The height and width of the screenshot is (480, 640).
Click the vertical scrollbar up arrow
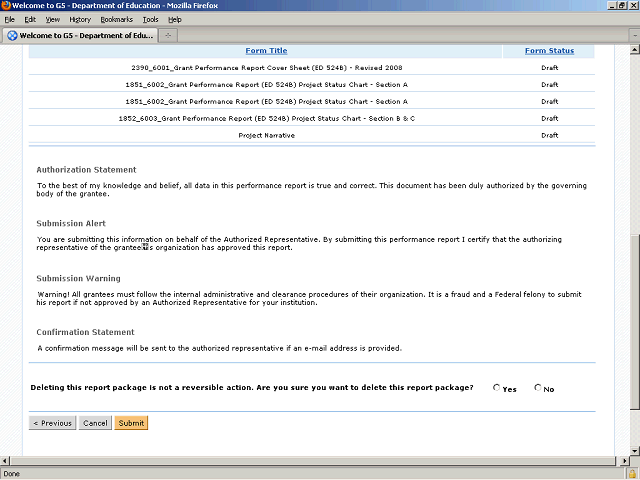click(x=634, y=50)
